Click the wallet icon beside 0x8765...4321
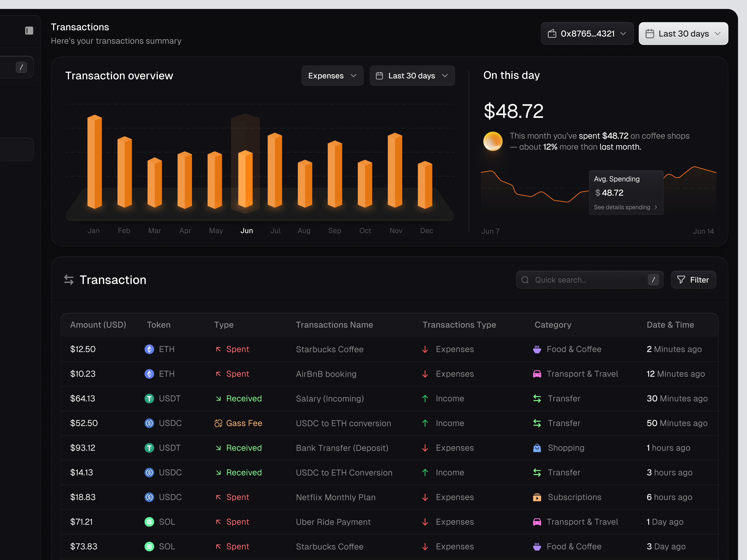 [552, 34]
